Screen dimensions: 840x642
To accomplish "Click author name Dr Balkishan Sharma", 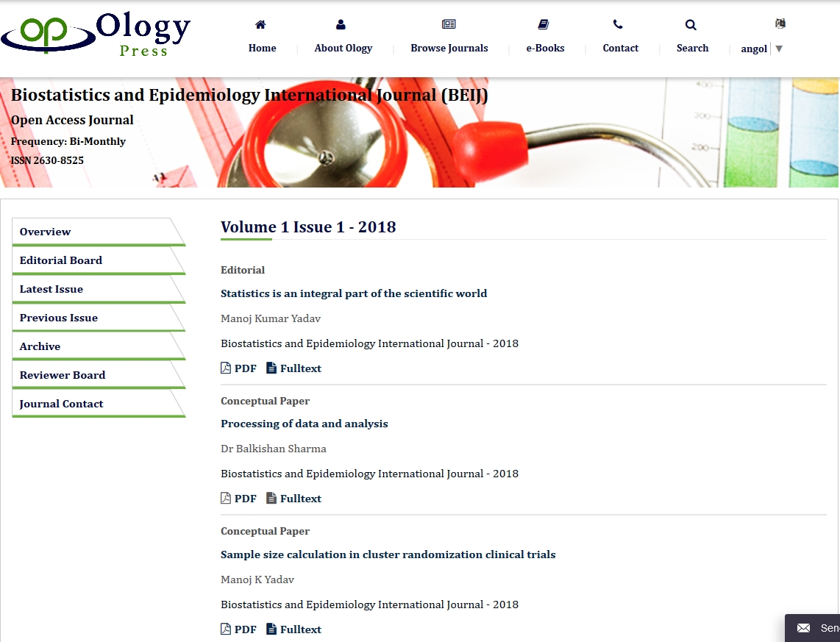I will pos(273,449).
